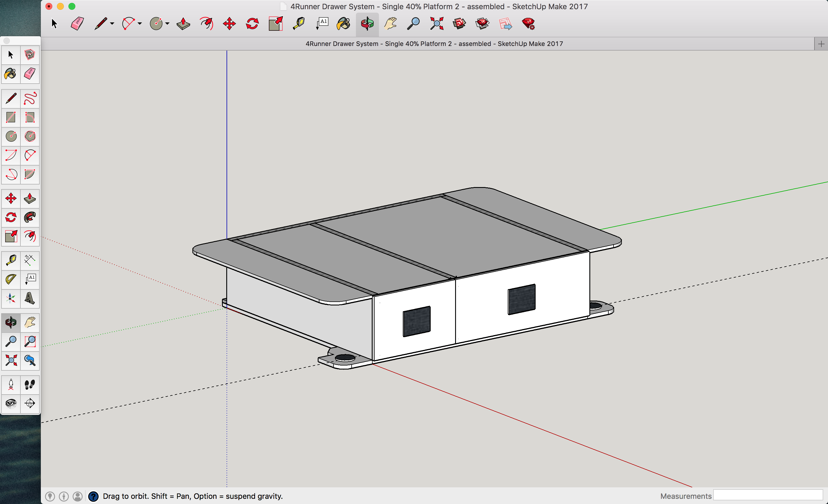Select the Paint Bucket tool in top toolbar
Screen dimensions: 828x504
click(344, 24)
